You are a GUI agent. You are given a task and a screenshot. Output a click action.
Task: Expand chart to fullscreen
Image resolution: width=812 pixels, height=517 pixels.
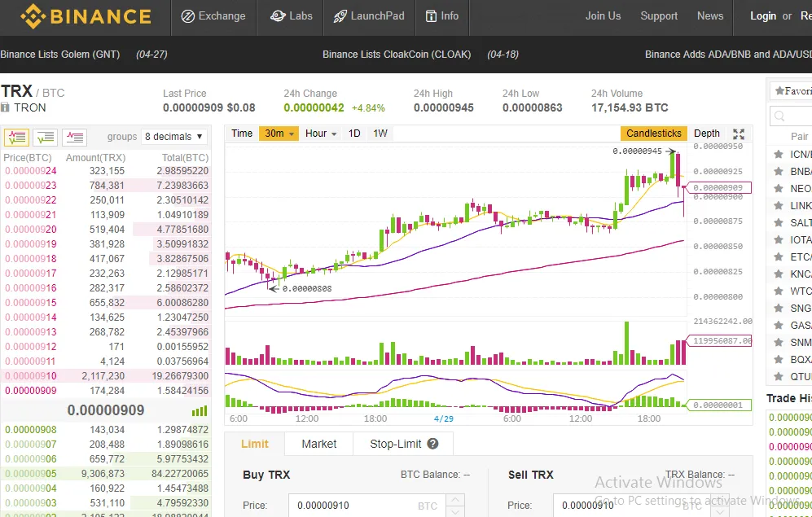739,134
